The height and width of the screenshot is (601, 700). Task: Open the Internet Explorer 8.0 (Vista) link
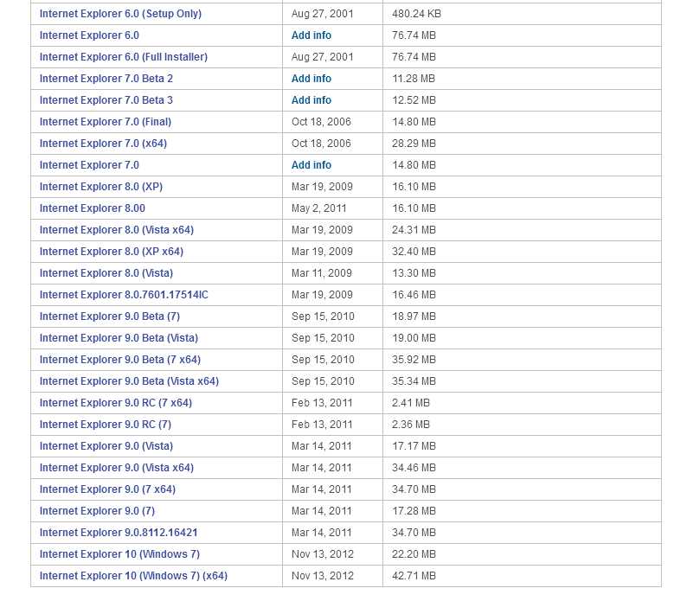coord(106,273)
